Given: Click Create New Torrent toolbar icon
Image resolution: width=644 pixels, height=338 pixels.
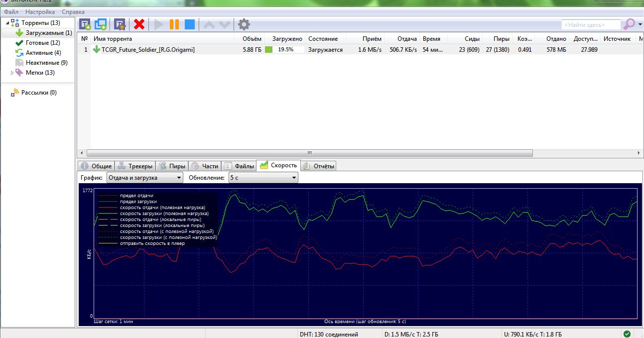Looking at the screenshot, I should 120,24.
